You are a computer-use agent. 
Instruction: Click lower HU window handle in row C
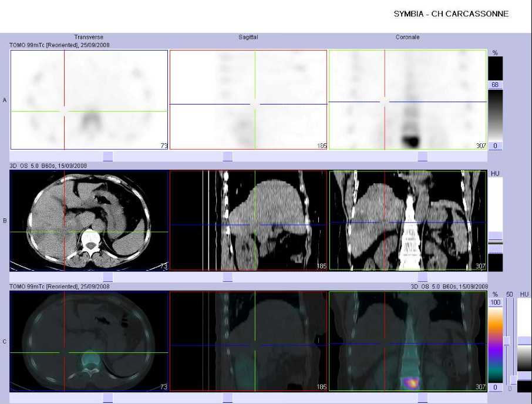(x=524, y=375)
